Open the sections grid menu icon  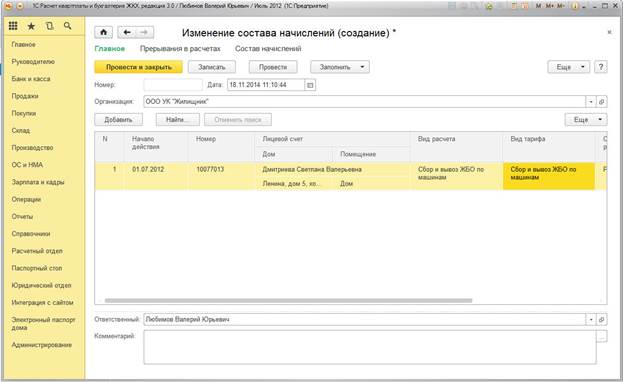pos(13,26)
